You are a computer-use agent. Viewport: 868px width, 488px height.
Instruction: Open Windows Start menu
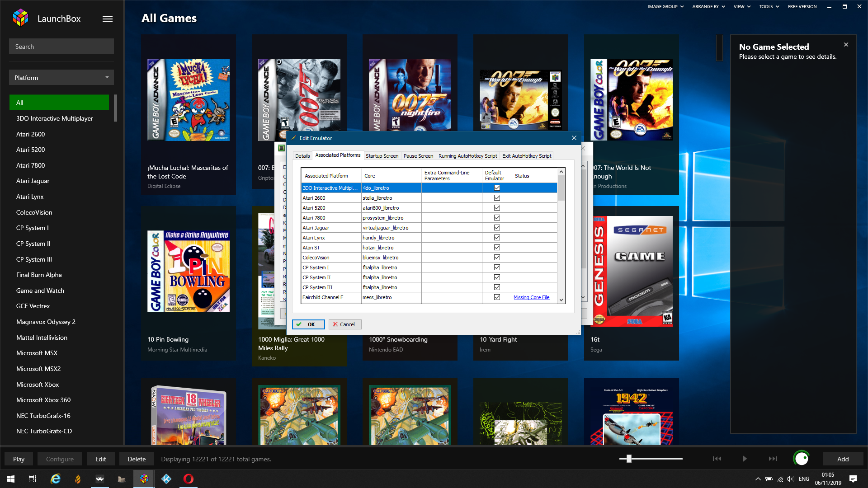tap(11, 479)
